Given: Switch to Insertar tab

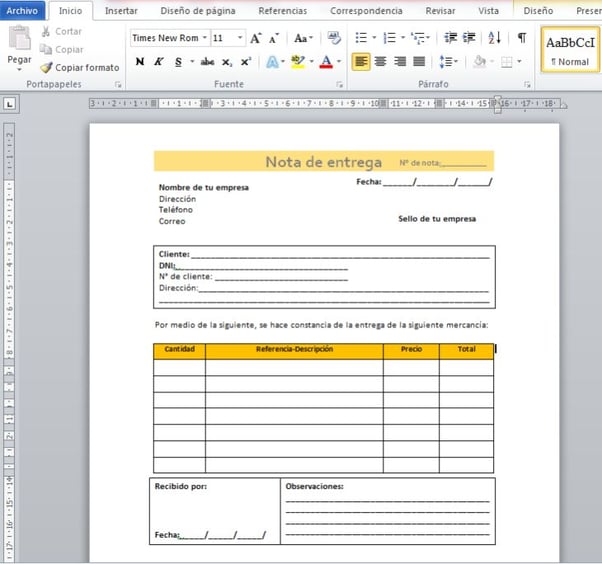Looking at the screenshot, I should point(121,11).
